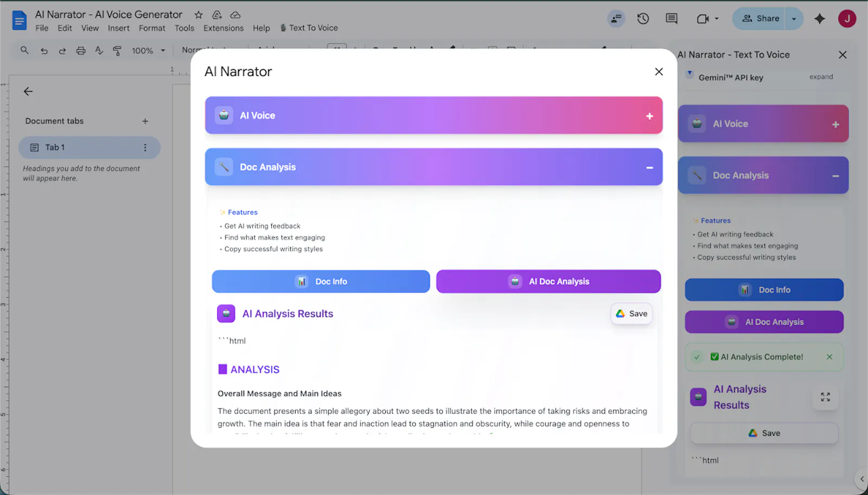Open collaborator presence icon
868x495 pixels.
click(x=616, y=18)
